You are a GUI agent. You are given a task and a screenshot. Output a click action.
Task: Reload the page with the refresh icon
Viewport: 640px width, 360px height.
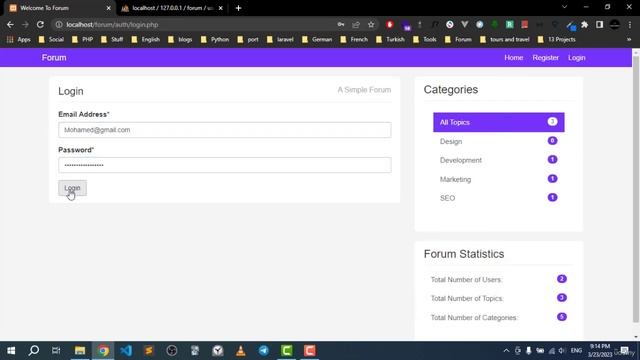tap(40, 24)
